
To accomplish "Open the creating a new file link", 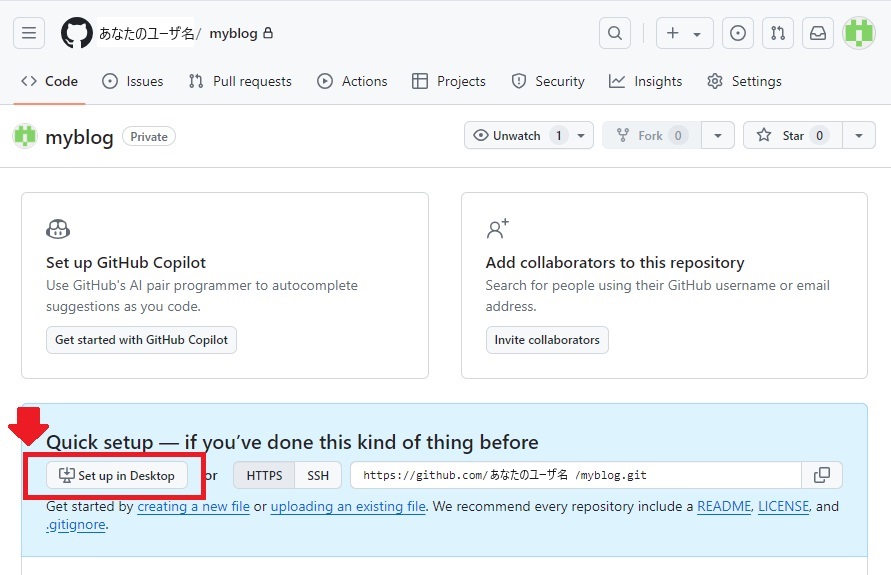I will [x=193, y=506].
